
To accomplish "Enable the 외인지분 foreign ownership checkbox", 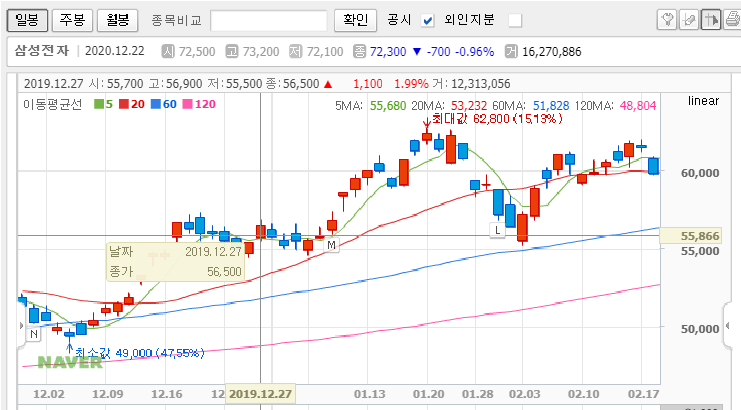I will (x=515, y=21).
